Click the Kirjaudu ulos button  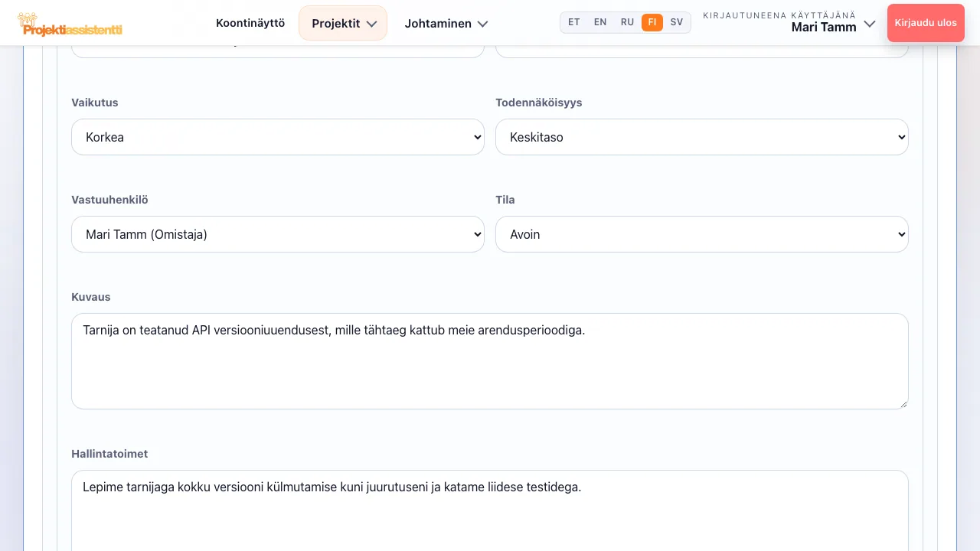tap(926, 23)
